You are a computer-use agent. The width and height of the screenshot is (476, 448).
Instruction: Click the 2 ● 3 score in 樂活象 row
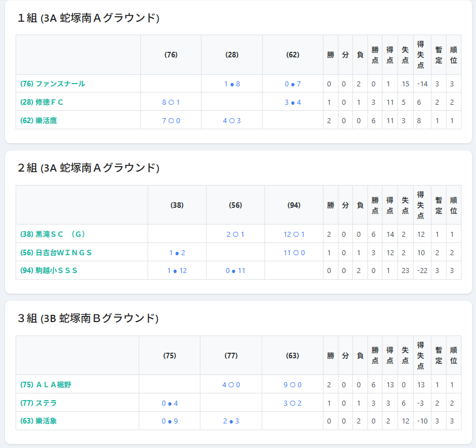pyautogui.click(x=231, y=421)
